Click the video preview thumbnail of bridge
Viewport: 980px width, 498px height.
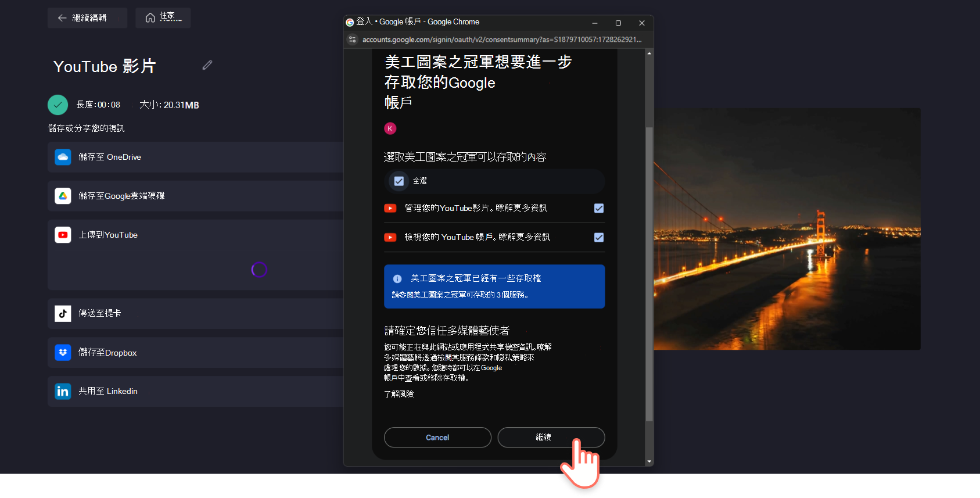pos(787,229)
